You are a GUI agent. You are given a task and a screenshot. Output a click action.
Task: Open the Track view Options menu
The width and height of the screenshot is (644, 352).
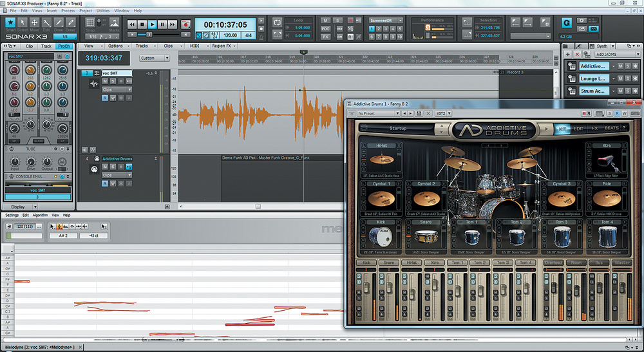pos(117,46)
